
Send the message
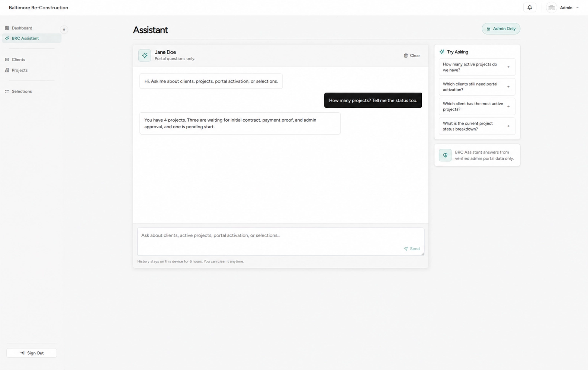click(412, 249)
